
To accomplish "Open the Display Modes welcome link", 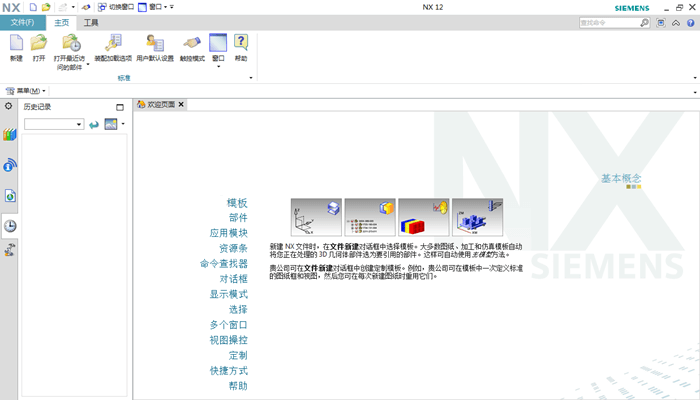I will click(229, 294).
